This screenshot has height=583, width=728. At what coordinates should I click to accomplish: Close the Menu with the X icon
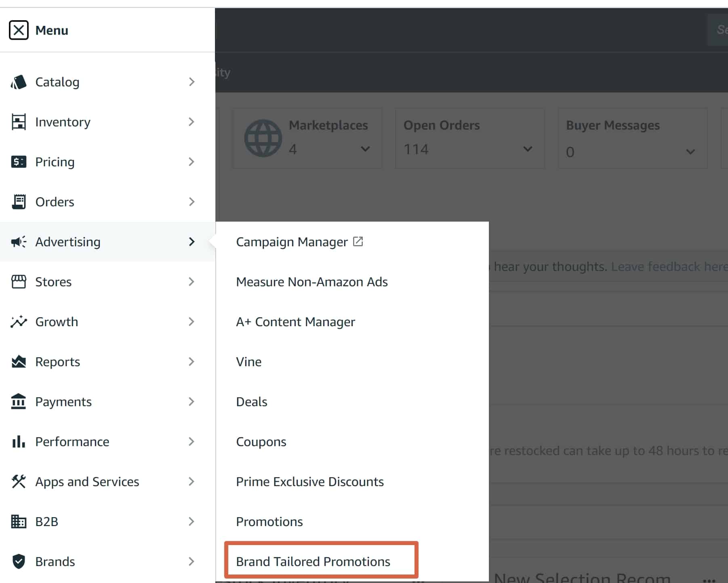[x=19, y=30]
